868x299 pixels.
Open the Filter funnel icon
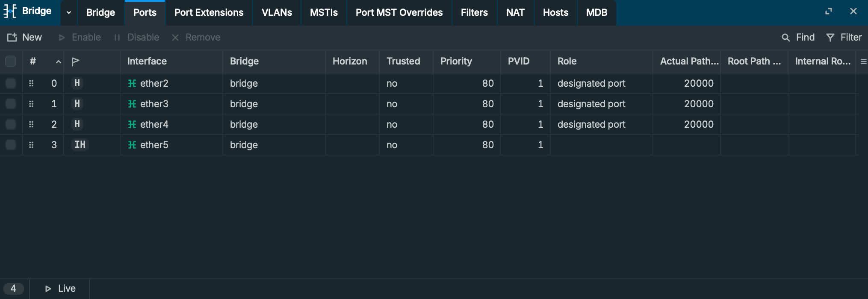pyautogui.click(x=830, y=38)
